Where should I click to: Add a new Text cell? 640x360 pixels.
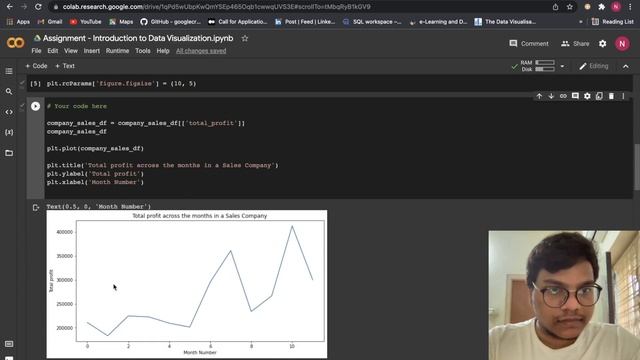[x=65, y=66]
